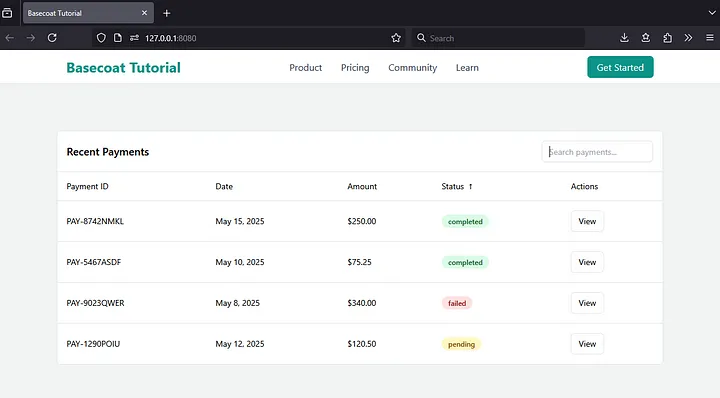Open the shield tracking protection icon

[x=101, y=38]
